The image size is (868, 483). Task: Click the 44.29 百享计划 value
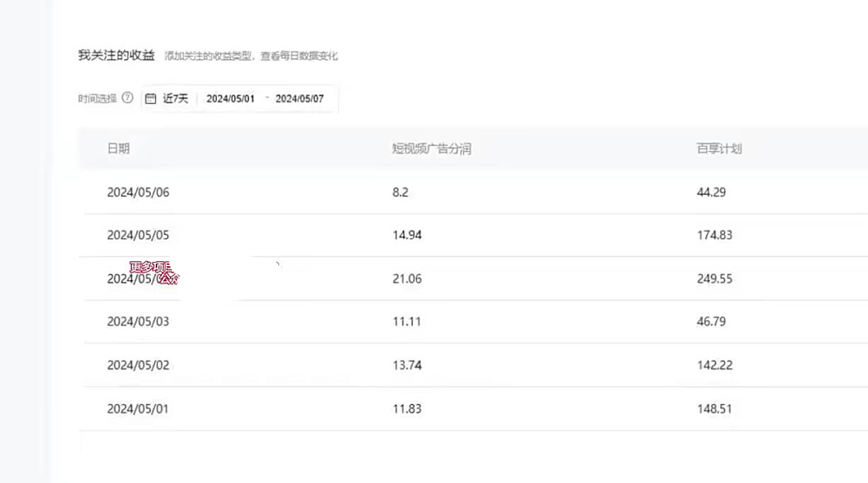click(x=711, y=193)
